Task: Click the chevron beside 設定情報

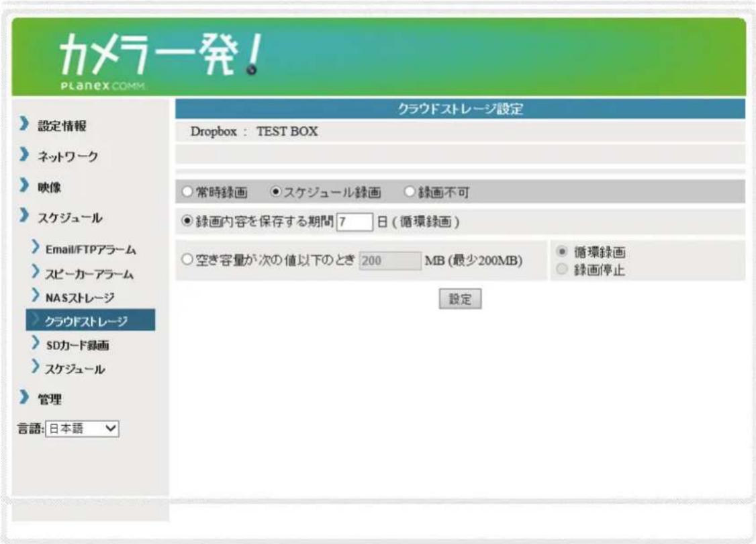Action: pyautogui.click(x=24, y=124)
